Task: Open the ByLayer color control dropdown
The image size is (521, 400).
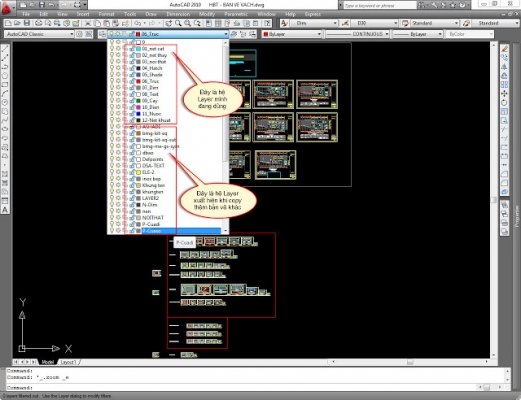Action: tap(319, 34)
